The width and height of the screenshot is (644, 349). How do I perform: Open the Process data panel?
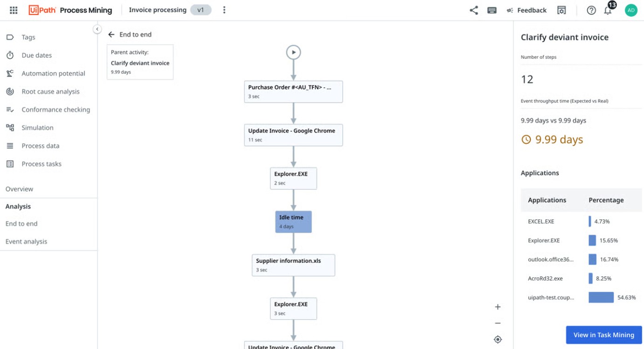click(9, 146)
